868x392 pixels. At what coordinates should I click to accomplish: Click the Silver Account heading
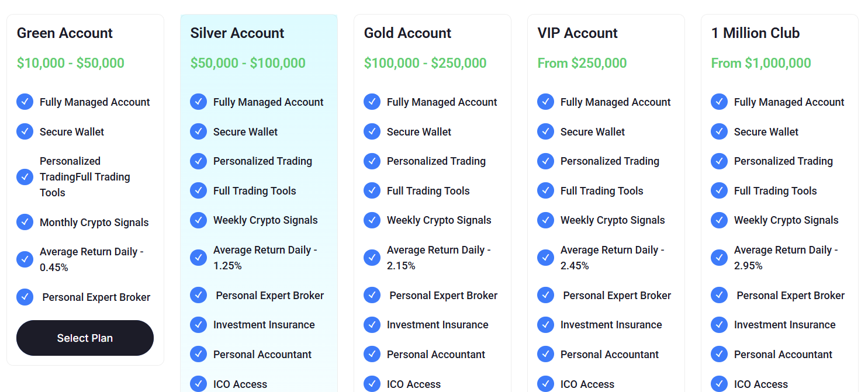tap(237, 33)
